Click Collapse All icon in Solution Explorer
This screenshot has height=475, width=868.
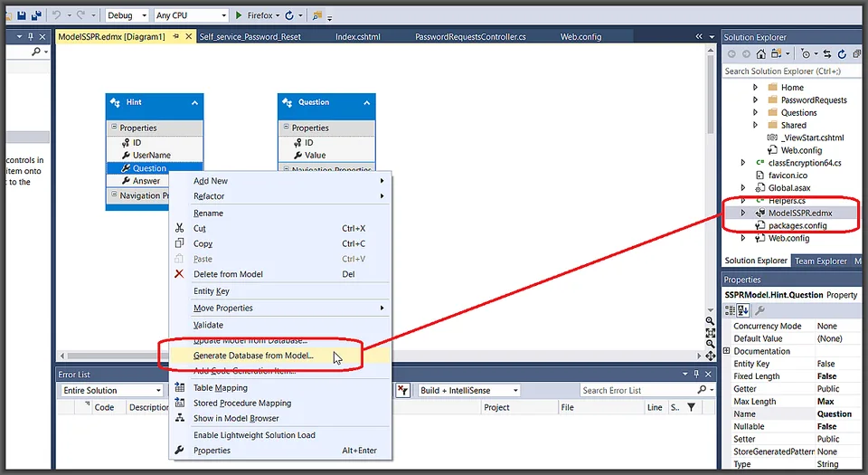856,53
